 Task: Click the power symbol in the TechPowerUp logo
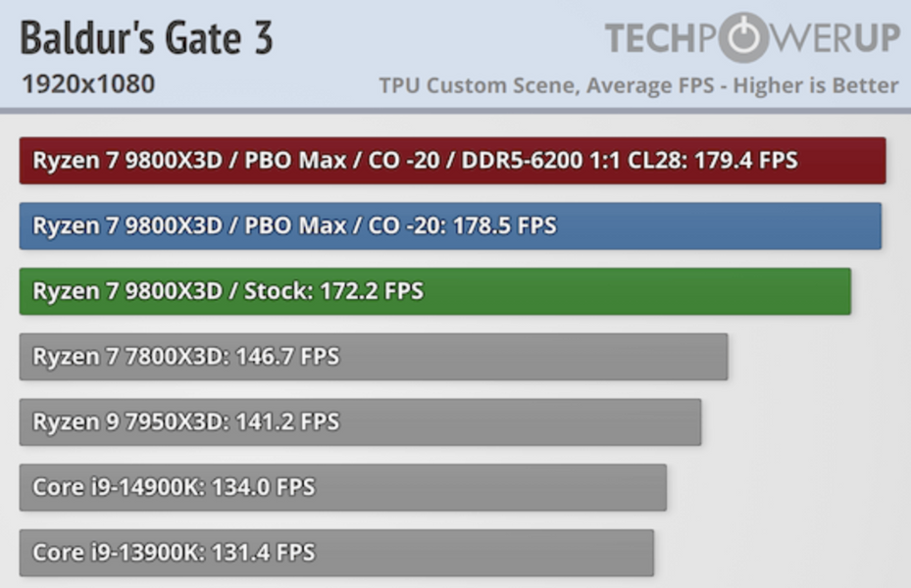tap(748, 37)
